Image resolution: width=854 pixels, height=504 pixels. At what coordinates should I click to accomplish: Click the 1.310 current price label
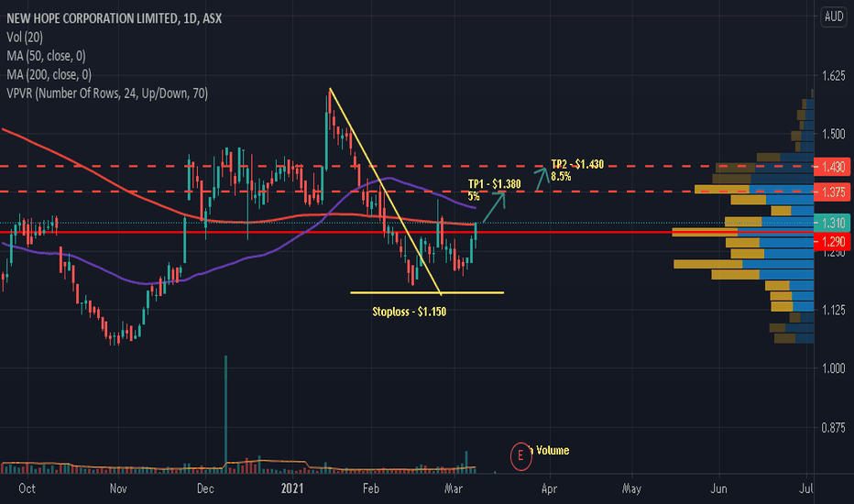(832, 223)
